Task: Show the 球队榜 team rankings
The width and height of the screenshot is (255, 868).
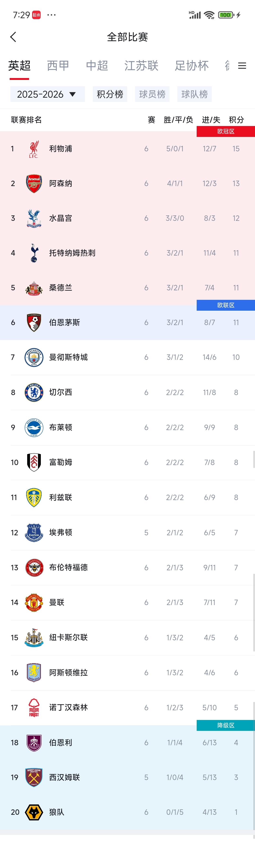Action: pyautogui.click(x=195, y=94)
